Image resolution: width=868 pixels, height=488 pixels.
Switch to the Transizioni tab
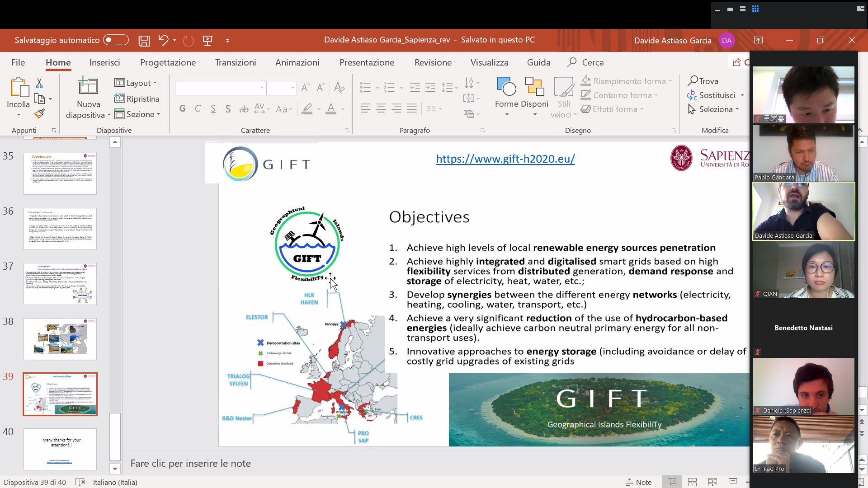(235, 62)
